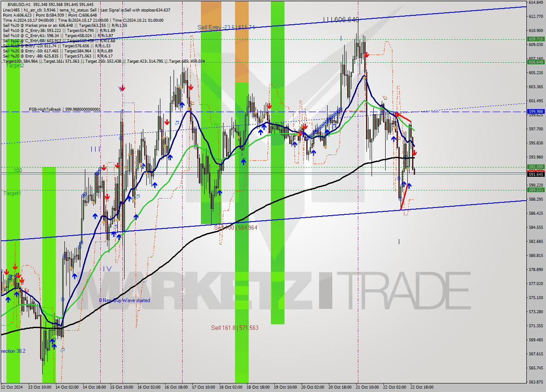
Task: Click the green Target2 label
Action: click(15, 66)
